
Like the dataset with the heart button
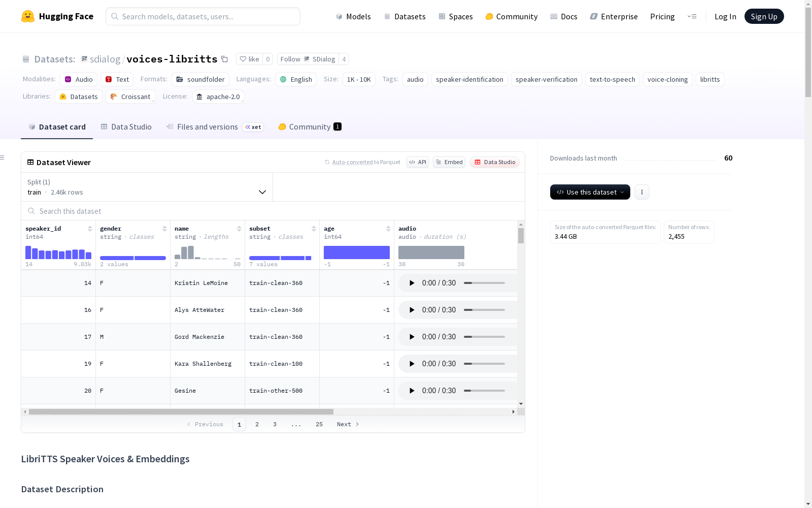point(250,59)
